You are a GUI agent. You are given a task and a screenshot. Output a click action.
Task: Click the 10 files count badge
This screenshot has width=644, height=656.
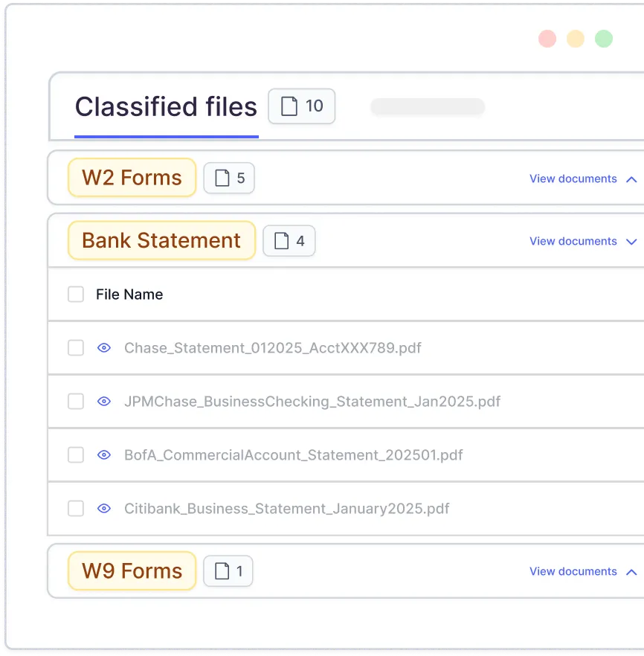pos(301,106)
